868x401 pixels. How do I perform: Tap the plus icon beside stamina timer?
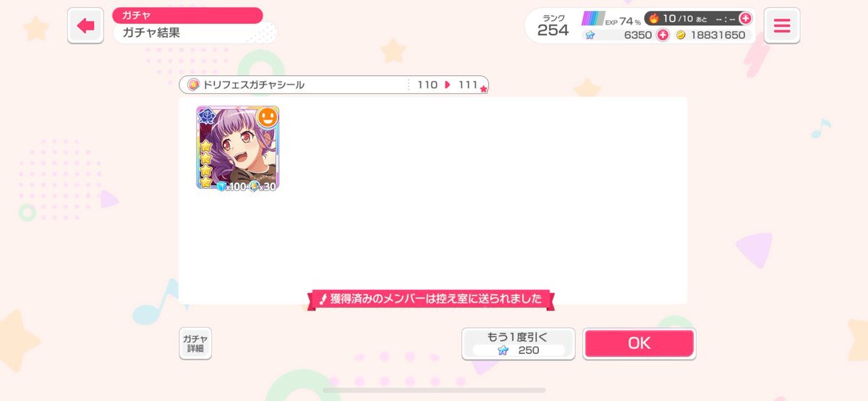[x=745, y=18]
